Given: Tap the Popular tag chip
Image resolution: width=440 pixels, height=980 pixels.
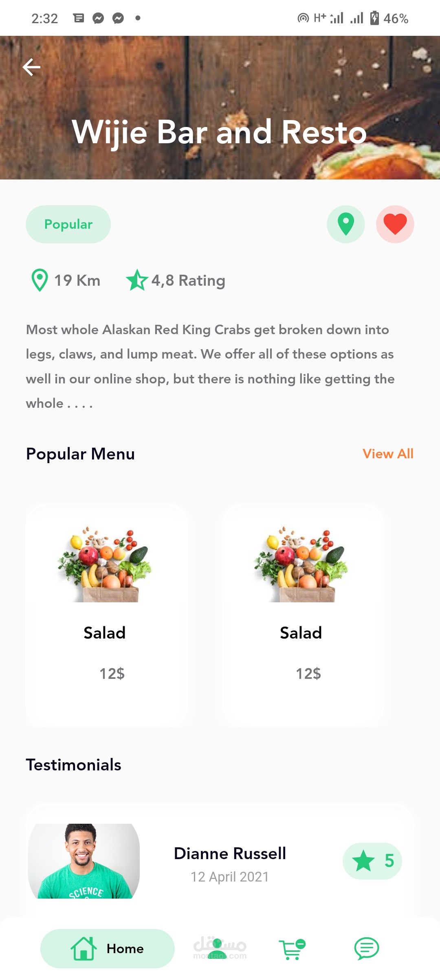Looking at the screenshot, I should tap(68, 224).
